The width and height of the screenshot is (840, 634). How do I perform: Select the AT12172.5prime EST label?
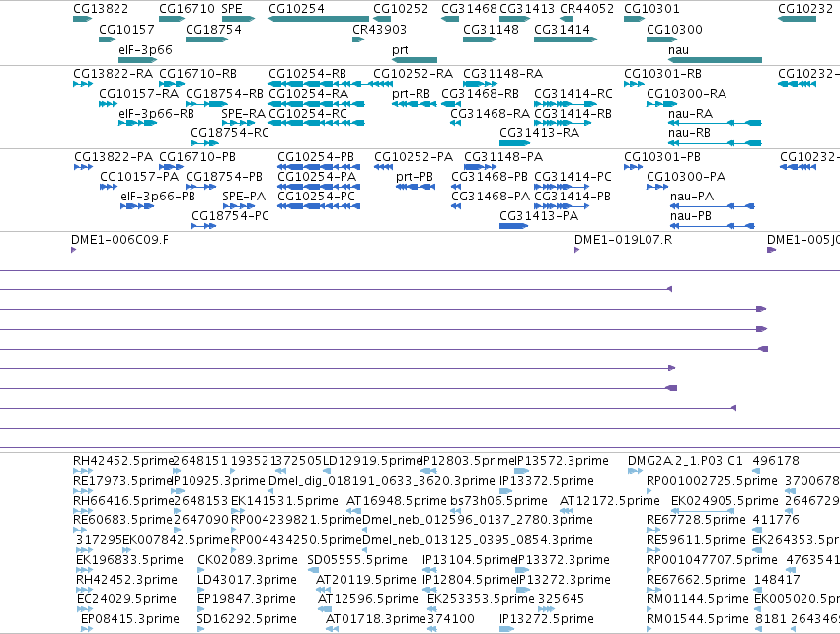610,500
